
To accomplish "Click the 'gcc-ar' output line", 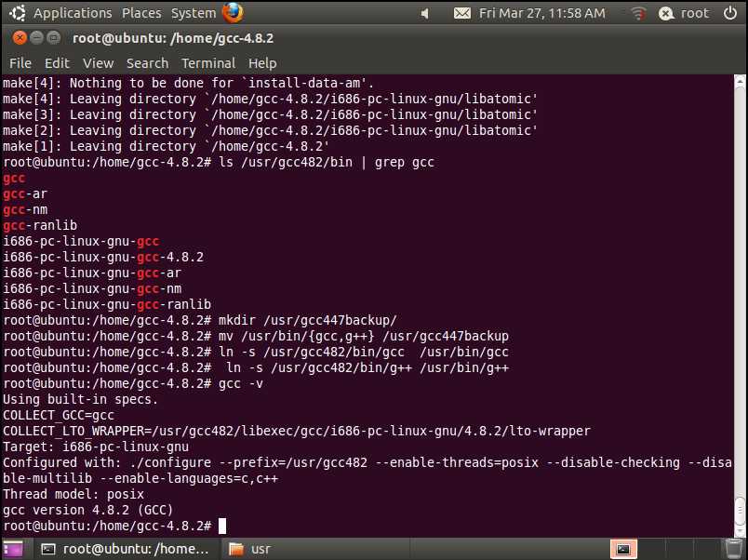I will pyautogui.click(x=25, y=193).
